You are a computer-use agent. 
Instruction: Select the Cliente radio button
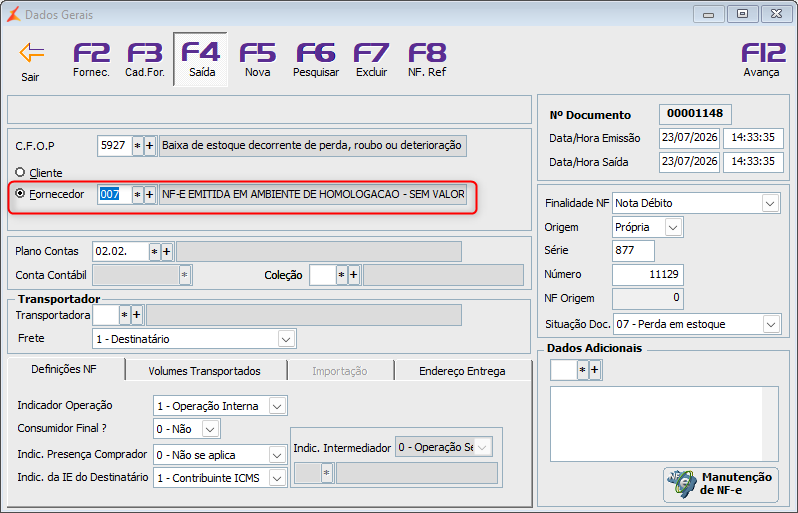[20, 172]
